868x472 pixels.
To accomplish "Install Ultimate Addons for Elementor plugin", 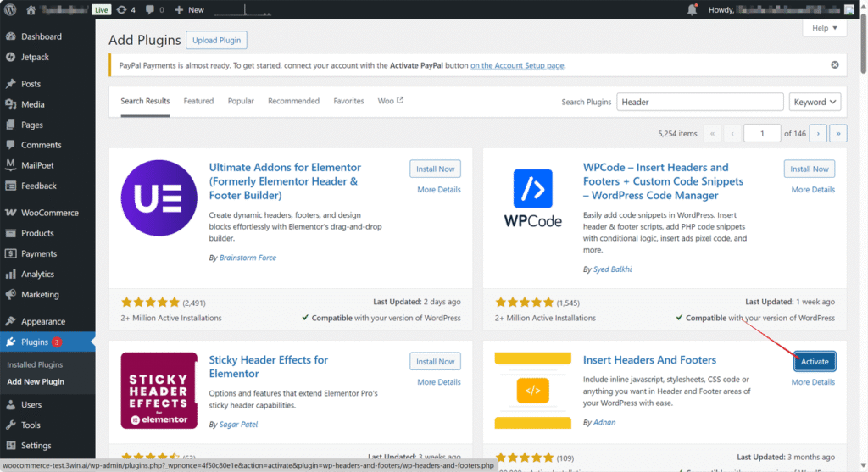I will 435,169.
